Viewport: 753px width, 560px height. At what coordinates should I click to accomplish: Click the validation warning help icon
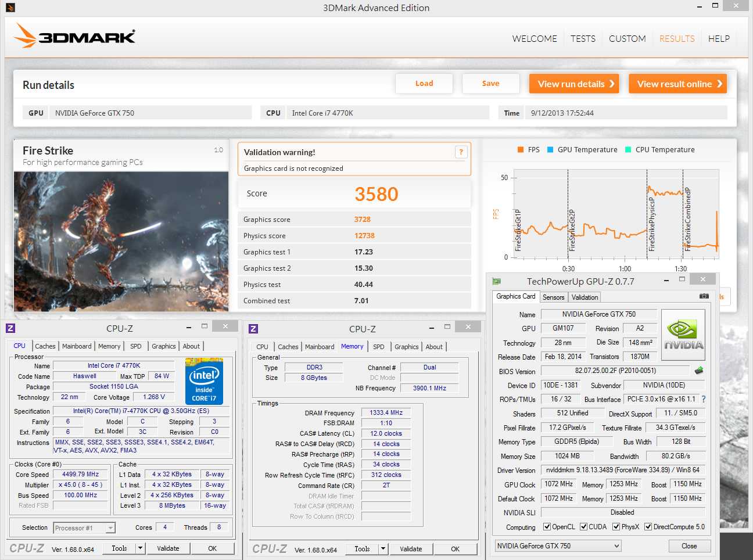point(461,152)
